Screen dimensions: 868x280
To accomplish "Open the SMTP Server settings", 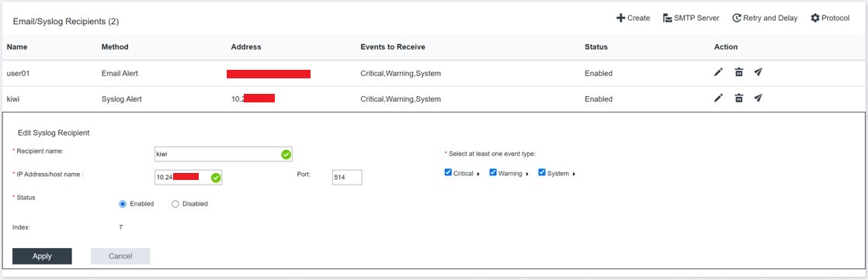I will pos(691,19).
